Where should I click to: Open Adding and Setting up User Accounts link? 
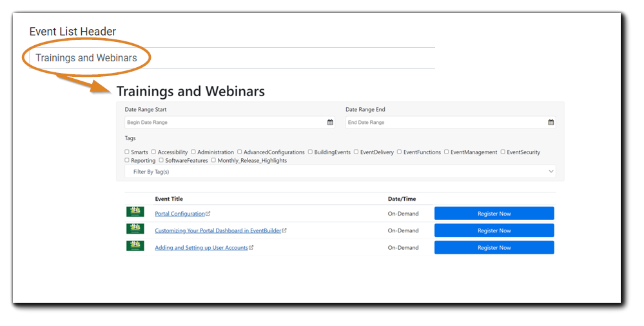[201, 247]
